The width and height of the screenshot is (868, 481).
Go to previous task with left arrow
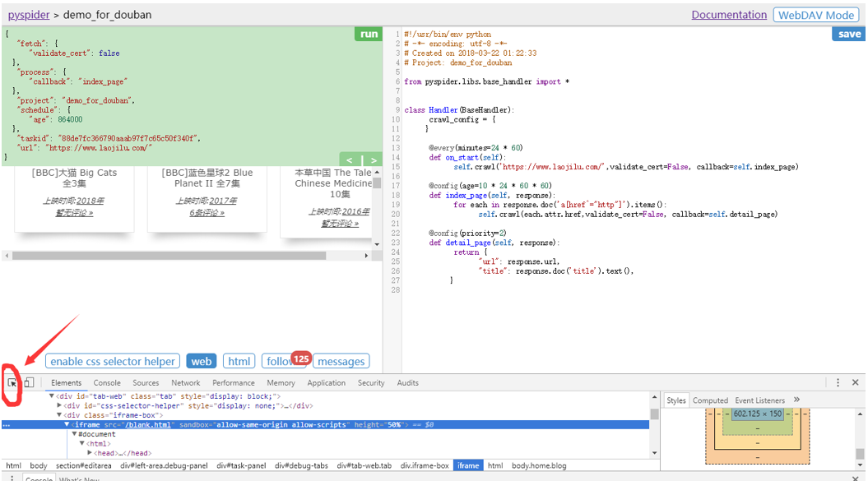(350, 160)
